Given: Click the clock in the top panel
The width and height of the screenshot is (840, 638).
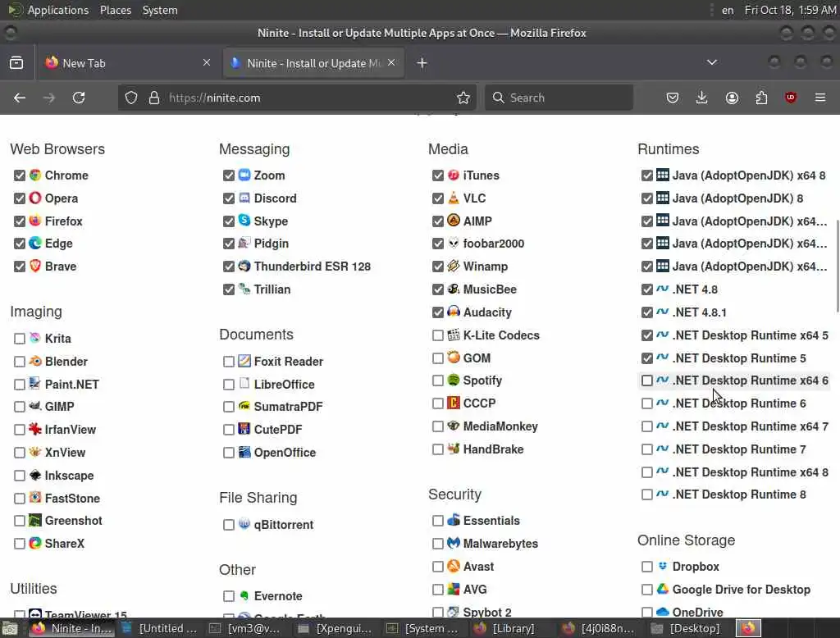Looking at the screenshot, I should tap(790, 10).
